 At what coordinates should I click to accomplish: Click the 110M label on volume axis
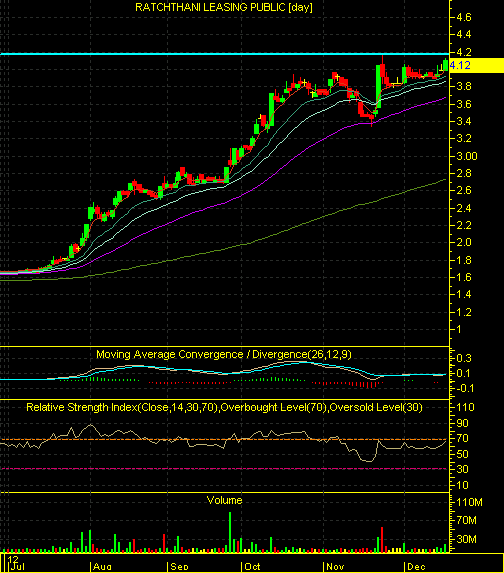click(469, 502)
